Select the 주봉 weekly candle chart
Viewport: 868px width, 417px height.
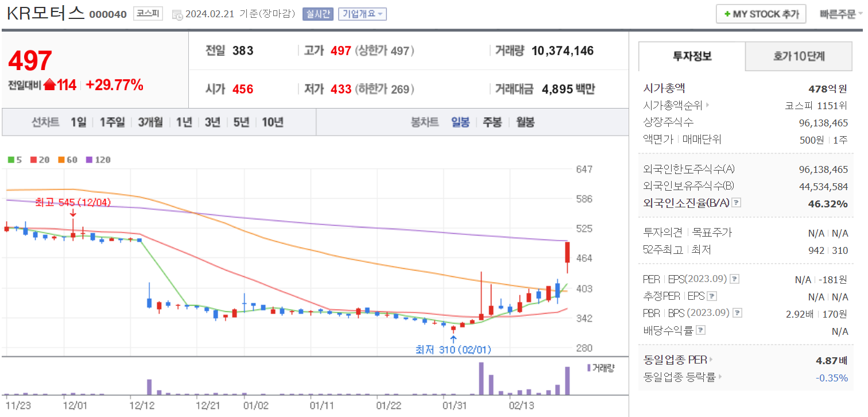(x=493, y=122)
